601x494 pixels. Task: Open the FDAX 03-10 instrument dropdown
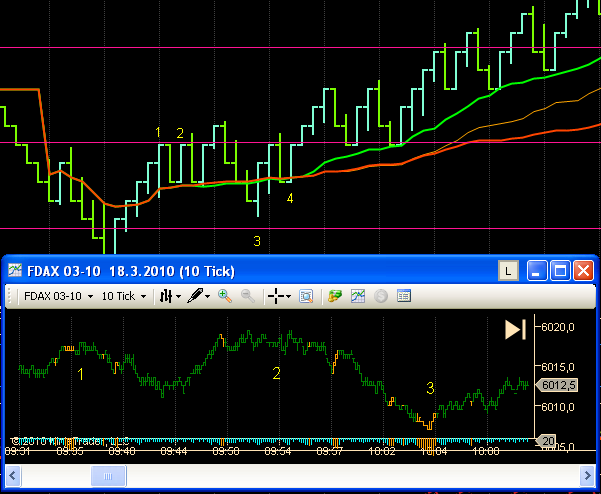[58, 296]
